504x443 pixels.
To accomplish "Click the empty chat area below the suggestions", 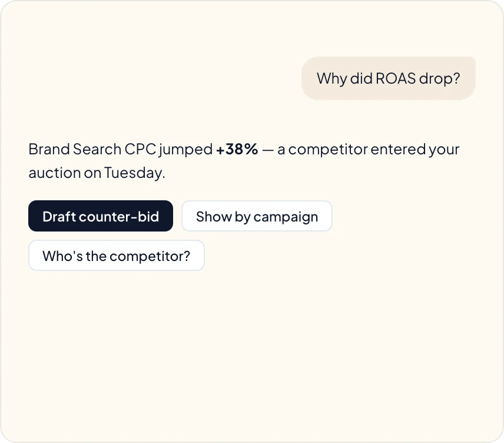I will (x=252, y=354).
